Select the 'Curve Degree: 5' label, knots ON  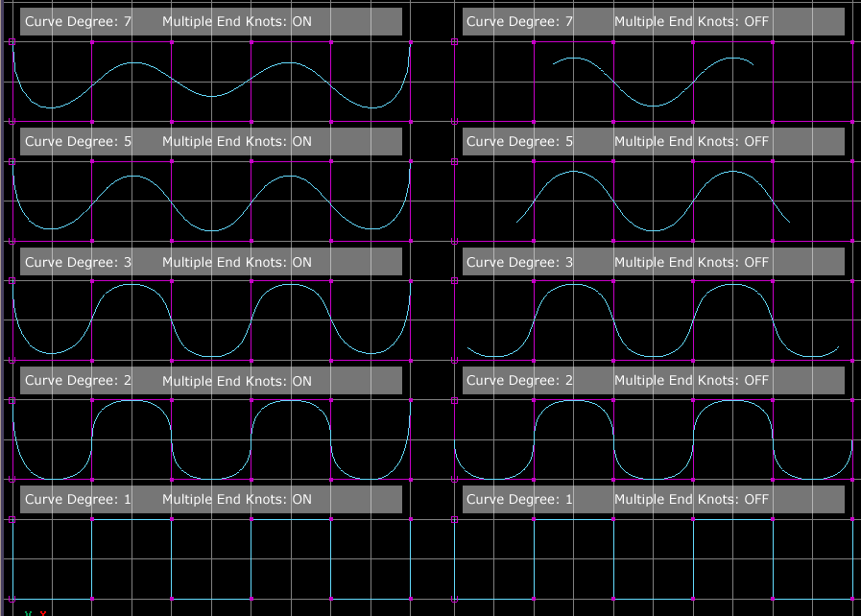point(78,141)
